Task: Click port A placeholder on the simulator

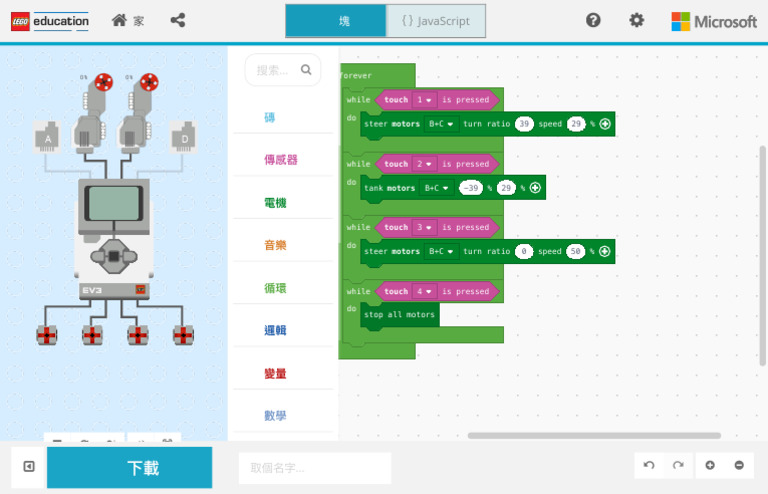Action: point(48,137)
